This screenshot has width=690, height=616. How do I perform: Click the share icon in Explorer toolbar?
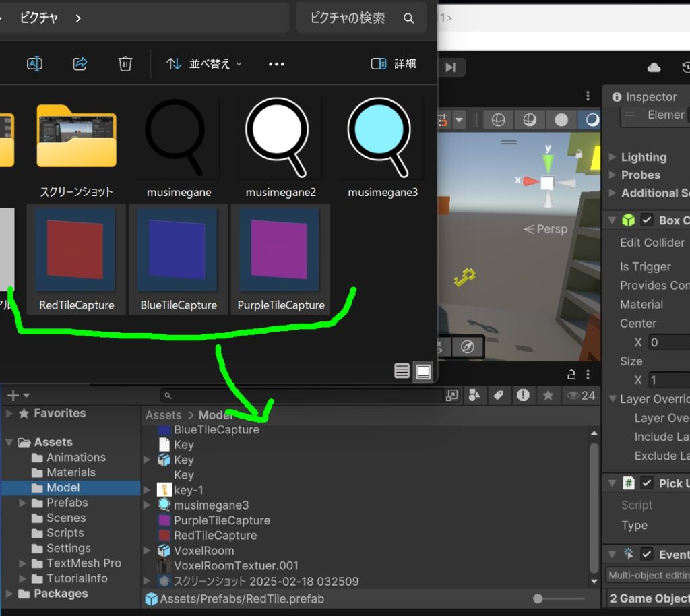click(x=80, y=64)
